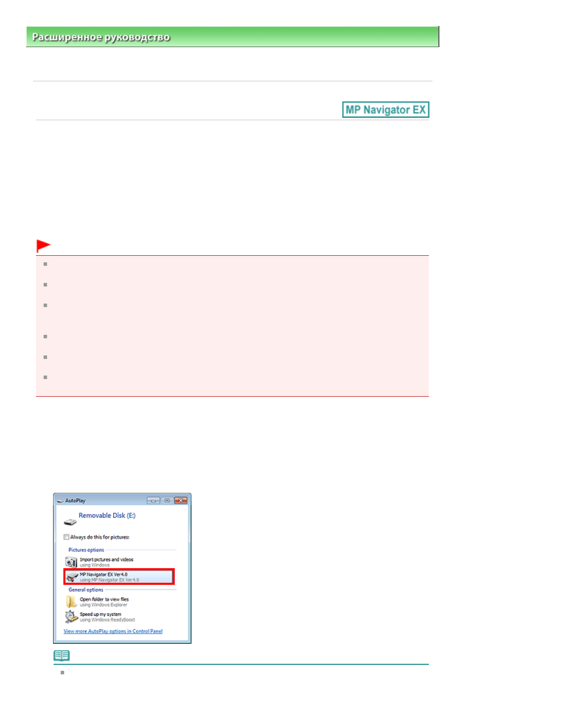Close the AutoPlay dialog
The height and width of the screenshot is (728, 562).
(181, 500)
